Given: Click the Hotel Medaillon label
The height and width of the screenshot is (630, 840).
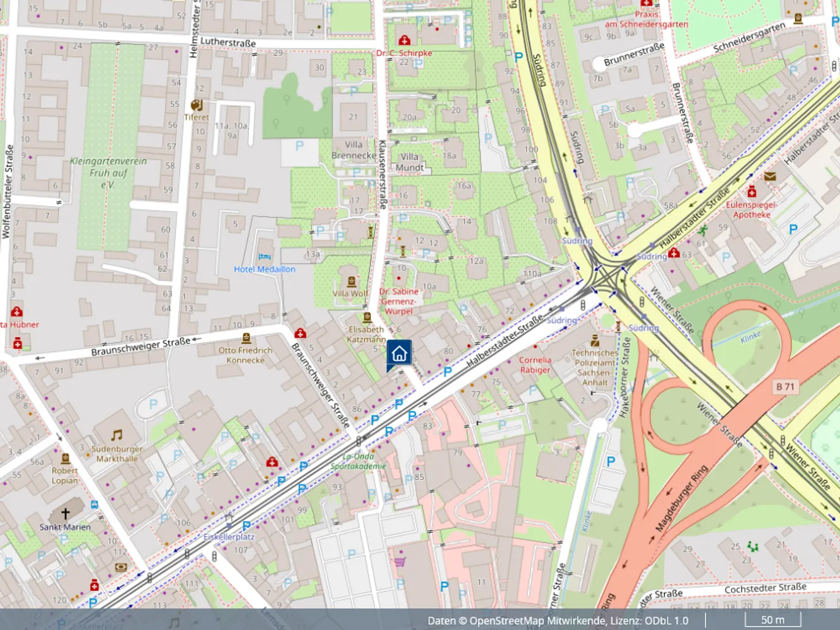Looking at the screenshot, I should (265, 269).
